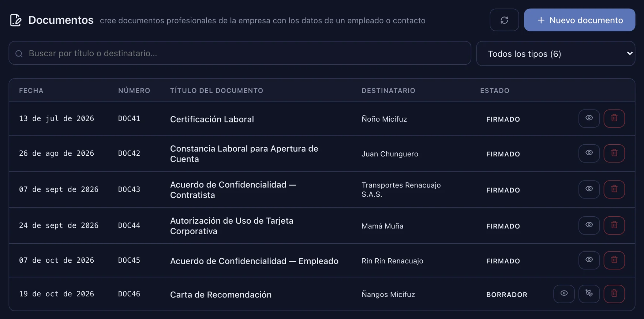Image resolution: width=644 pixels, height=319 pixels.
Task: Click recipient Mamá Muña
Action: pos(382,226)
